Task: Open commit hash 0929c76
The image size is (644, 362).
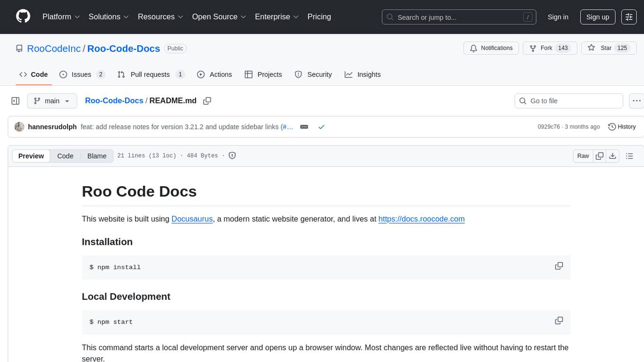Action: pos(548,127)
